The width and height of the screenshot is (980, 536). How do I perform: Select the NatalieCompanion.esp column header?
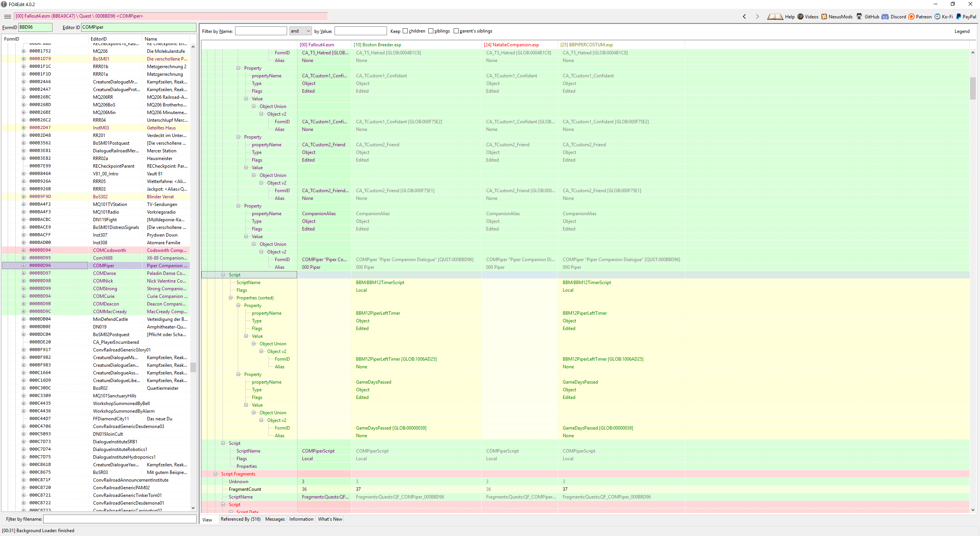click(x=519, y=45)
